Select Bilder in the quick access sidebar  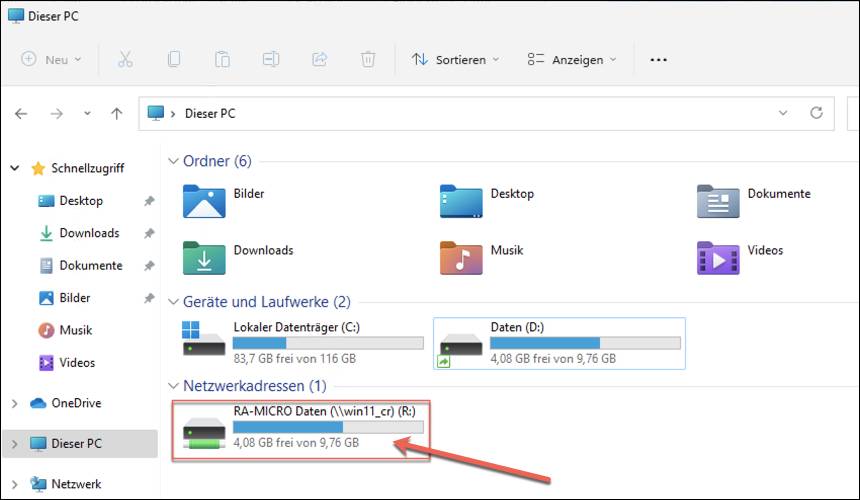(64, 298)
